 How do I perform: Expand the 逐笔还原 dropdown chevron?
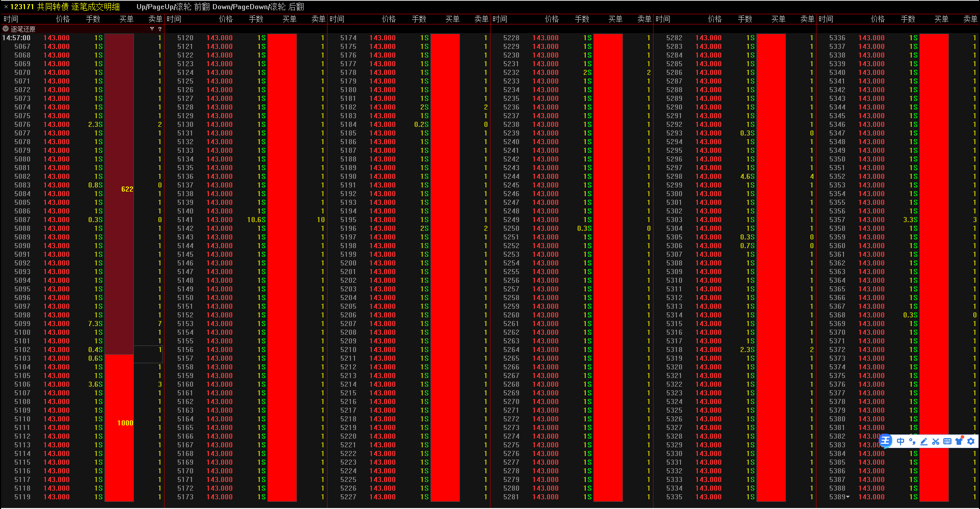6,29
